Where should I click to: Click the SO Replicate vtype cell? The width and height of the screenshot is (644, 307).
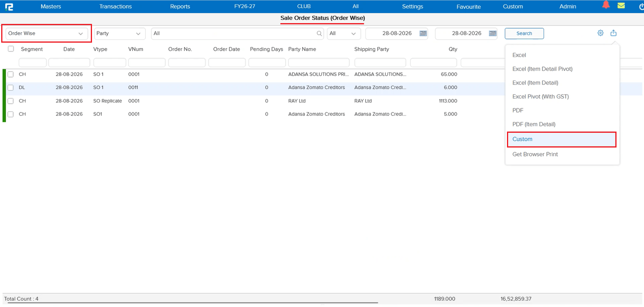click(108, 101)
